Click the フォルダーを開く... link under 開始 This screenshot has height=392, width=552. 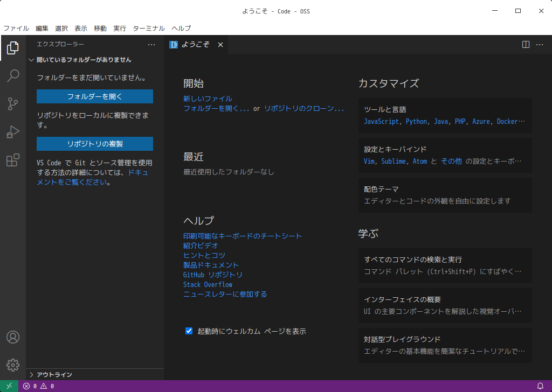[216, 109]
